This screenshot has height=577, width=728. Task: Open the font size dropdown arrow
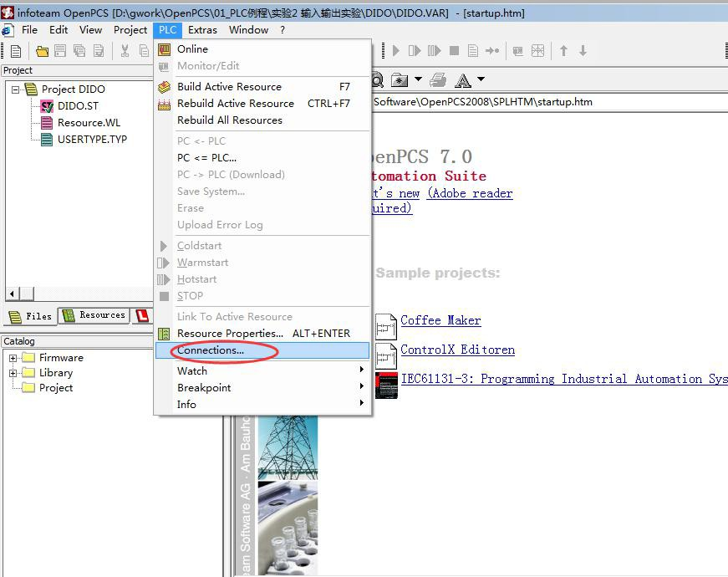[481, 80]
